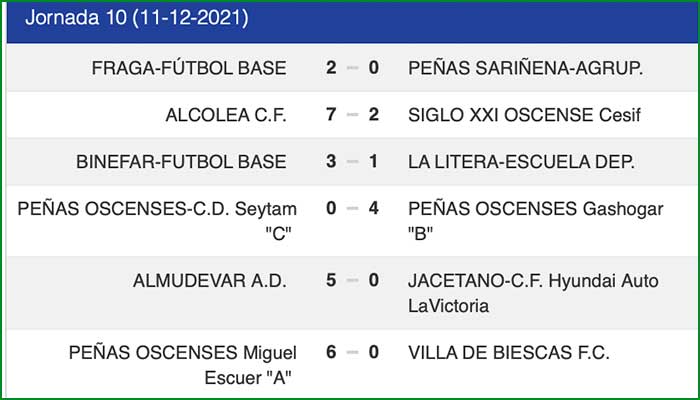The width and height of the screenshot is (700, 400).
Task: Open BINEFAR-FUTBOL BASE team page
Action: (x=181, y=161)
